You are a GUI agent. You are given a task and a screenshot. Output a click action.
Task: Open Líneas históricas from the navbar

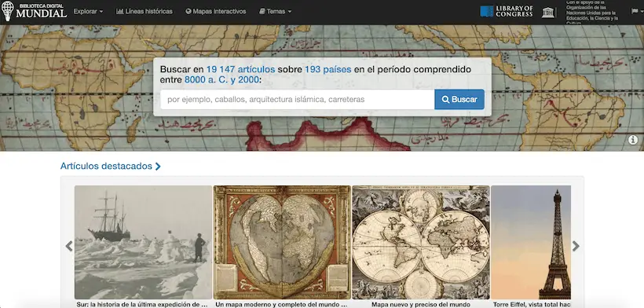145,12
